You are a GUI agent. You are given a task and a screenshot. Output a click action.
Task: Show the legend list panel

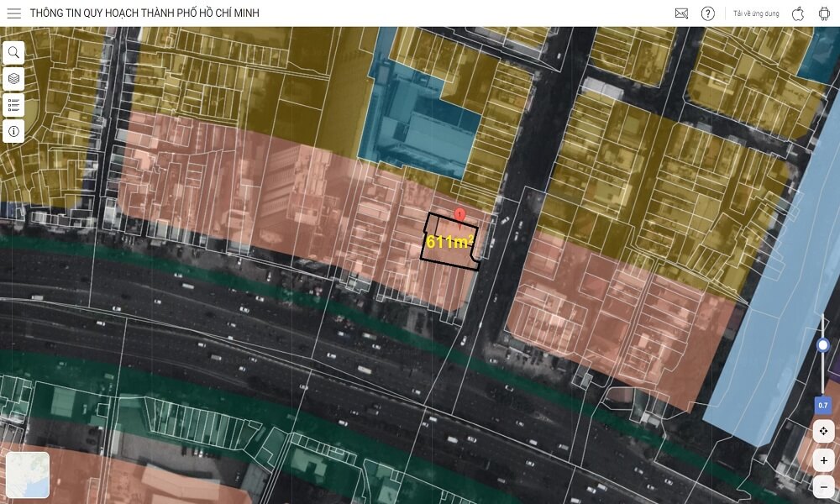13,105
